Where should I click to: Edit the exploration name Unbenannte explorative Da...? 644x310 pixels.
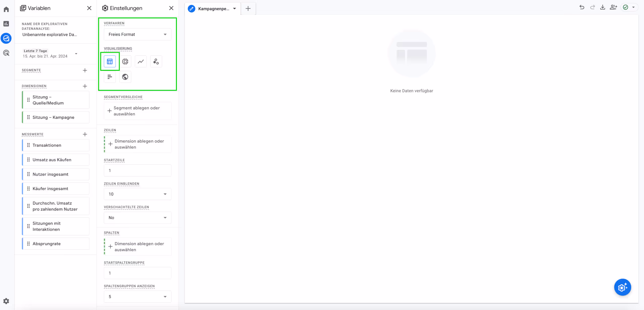[x=50, y=34]
